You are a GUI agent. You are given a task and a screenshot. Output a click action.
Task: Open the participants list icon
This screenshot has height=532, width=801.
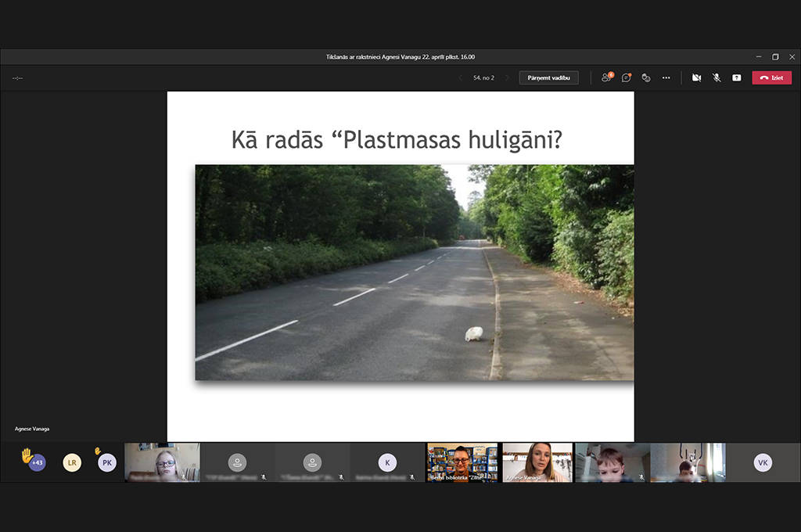(x=607, y=77)
